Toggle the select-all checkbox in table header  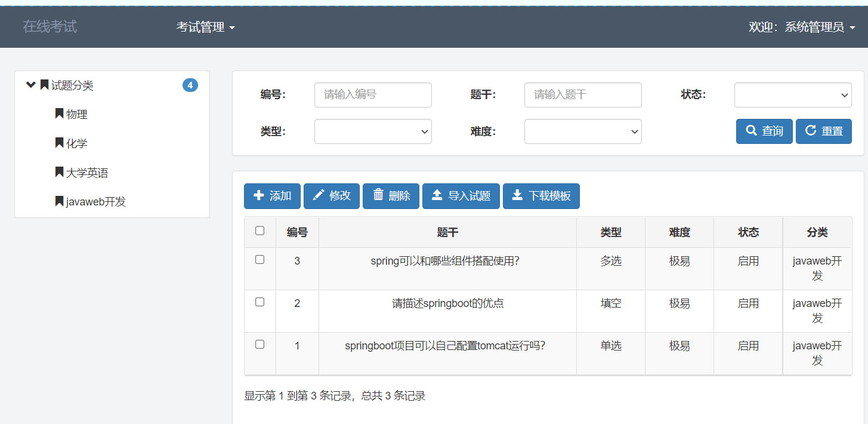click(x=260, y=231)
